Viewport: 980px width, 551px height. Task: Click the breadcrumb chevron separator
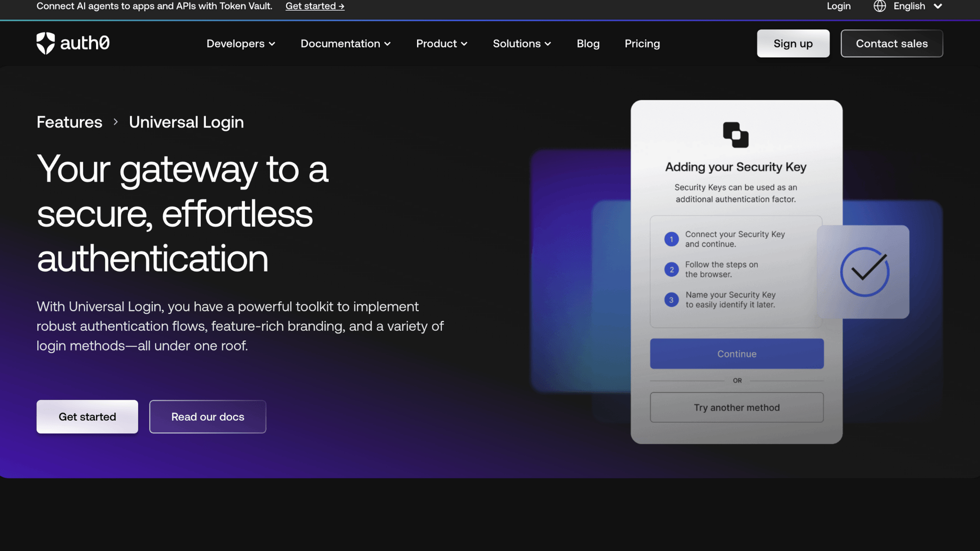(116, 122)
